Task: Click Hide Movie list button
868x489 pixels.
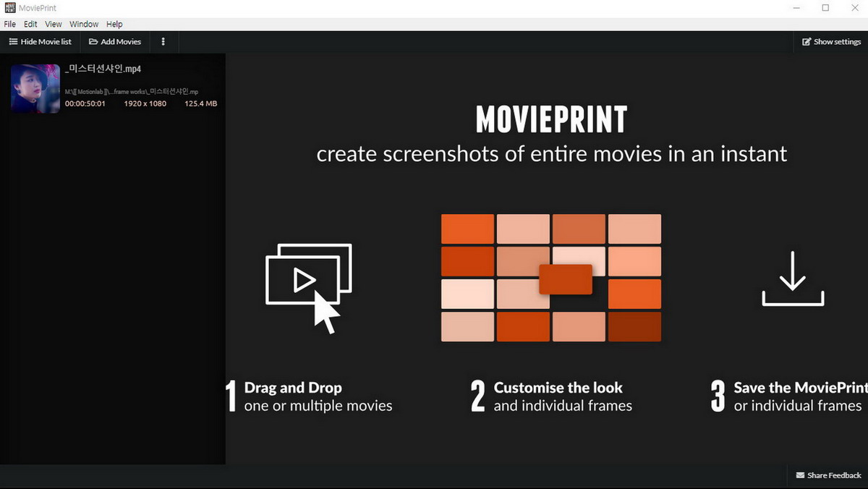Action: (40, 42)
